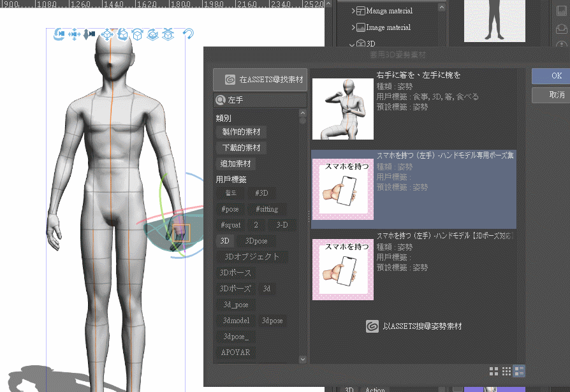Viewport: 570px width, 392px height.
Task: Click the tray icon in right side strip
Action: coord(562,29)
